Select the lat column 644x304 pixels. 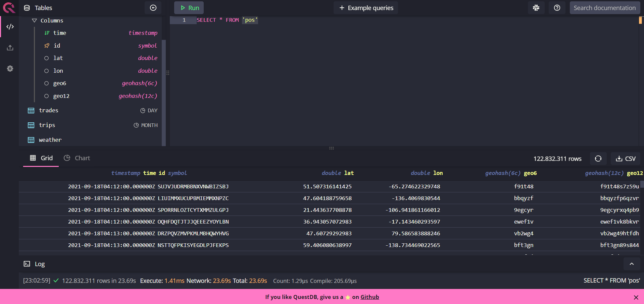point(101,58)
